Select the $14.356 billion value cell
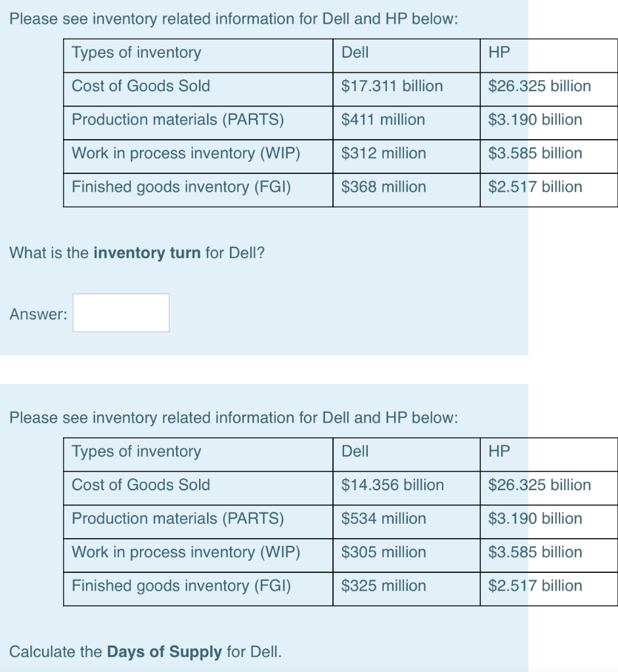The image size is (618, 672). coord(393,485)
